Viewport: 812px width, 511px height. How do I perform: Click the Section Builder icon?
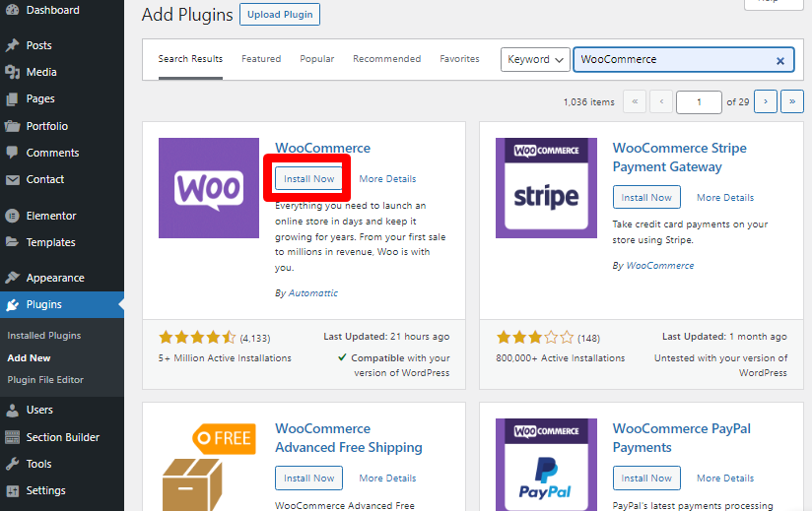coord(12,437)
